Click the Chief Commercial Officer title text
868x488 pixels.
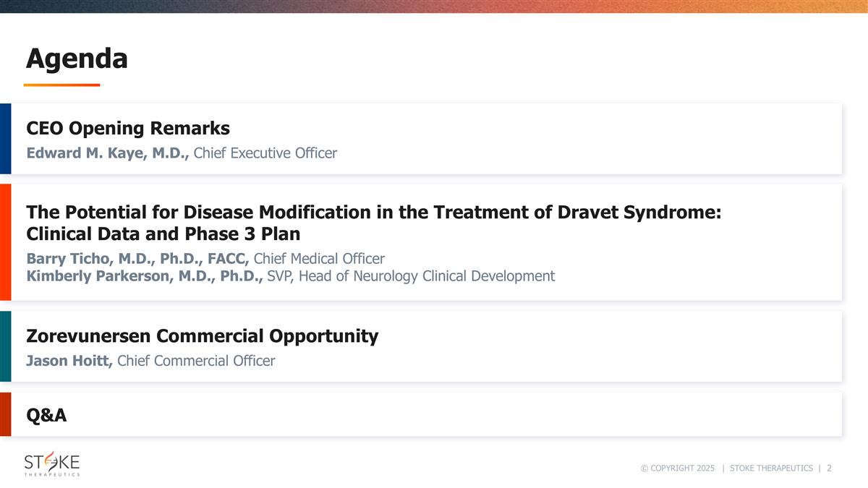tap(196, 361)
